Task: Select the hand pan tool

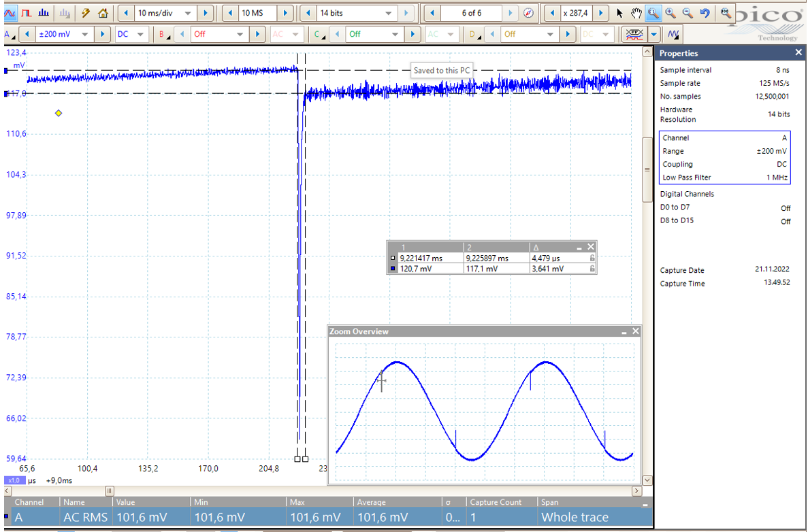Action: pos(636,13)
